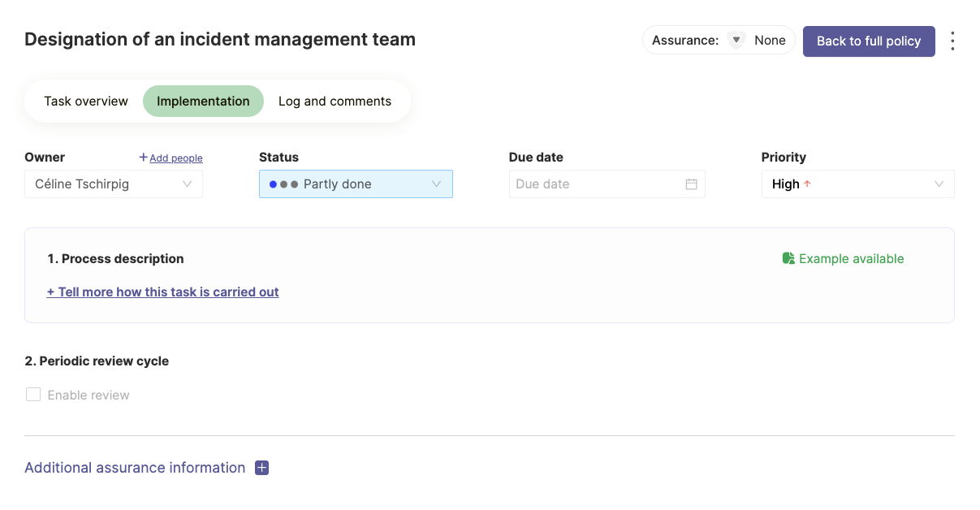Click into the Due date input field
Viewport: 980px width, 510px height.
click(607, 184)
